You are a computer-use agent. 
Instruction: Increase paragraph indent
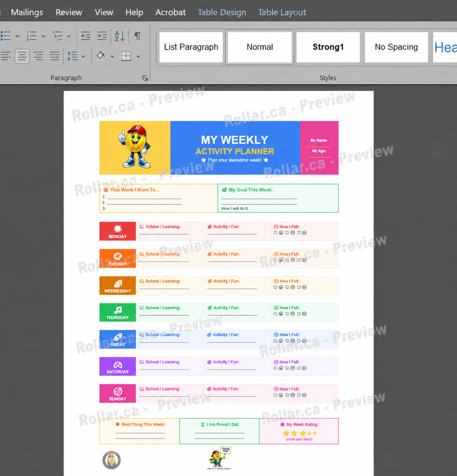[102, 36]
